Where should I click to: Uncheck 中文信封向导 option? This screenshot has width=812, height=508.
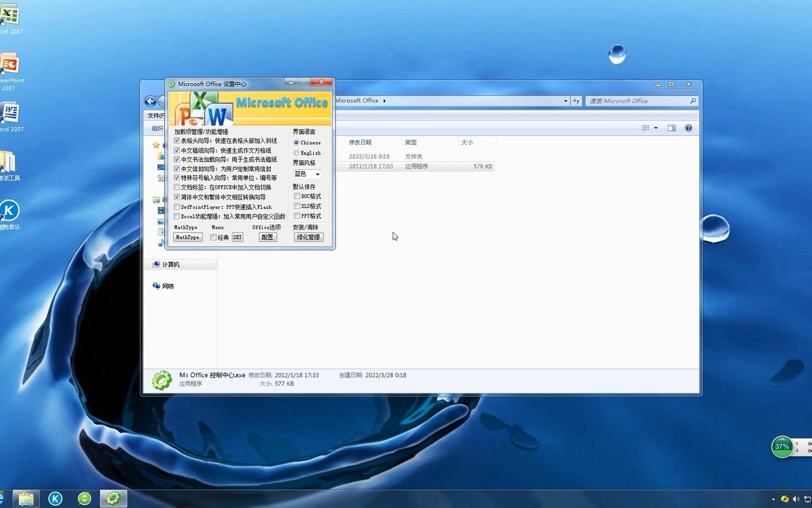tap(177, 169)
